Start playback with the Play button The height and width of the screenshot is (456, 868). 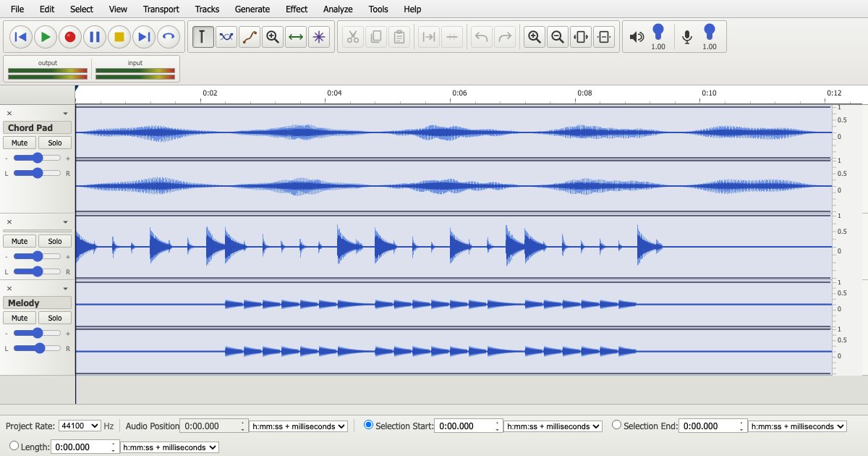(x=46, y=36)
